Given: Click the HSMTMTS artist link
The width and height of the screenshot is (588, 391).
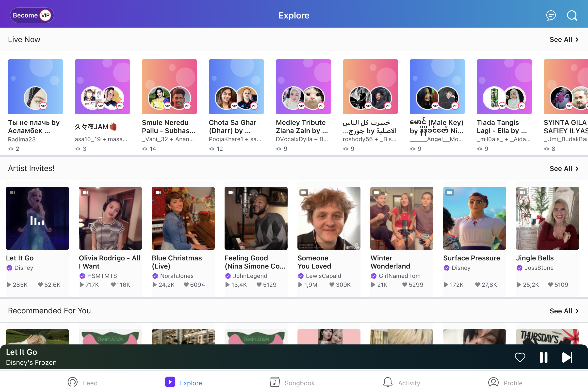Looking at the screenshot, I should 102,276.
